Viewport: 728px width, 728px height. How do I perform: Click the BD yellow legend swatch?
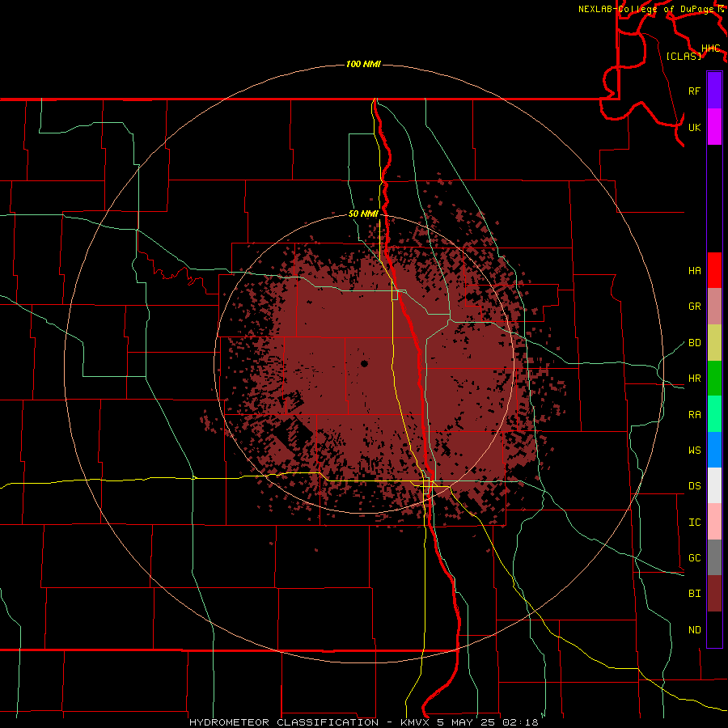(x=714, y=343)
